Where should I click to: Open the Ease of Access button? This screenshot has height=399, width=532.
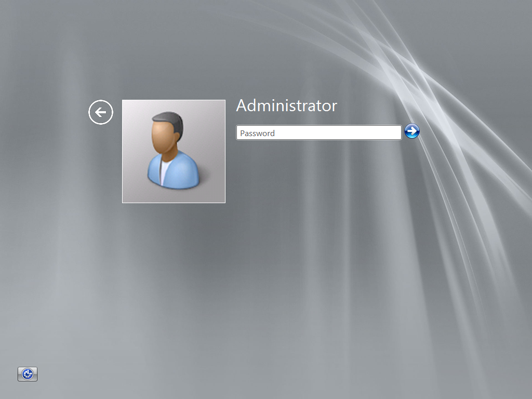pyautogui.click(x=28, y=374)
